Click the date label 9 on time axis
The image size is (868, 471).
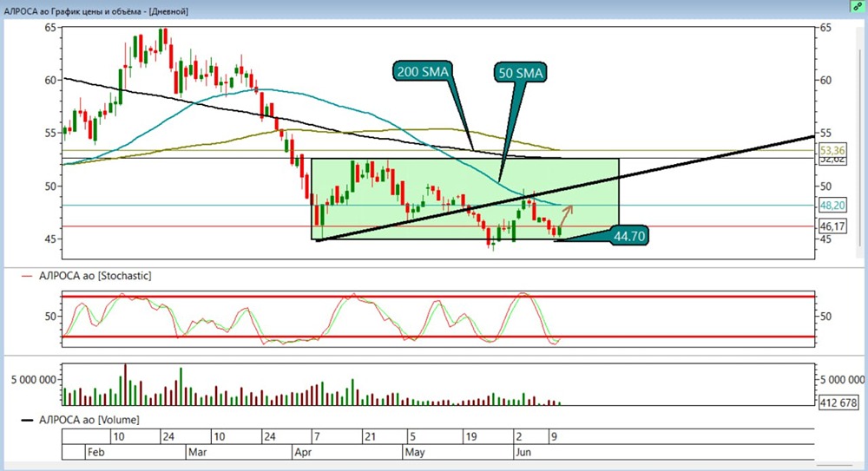tap(554, 436)
